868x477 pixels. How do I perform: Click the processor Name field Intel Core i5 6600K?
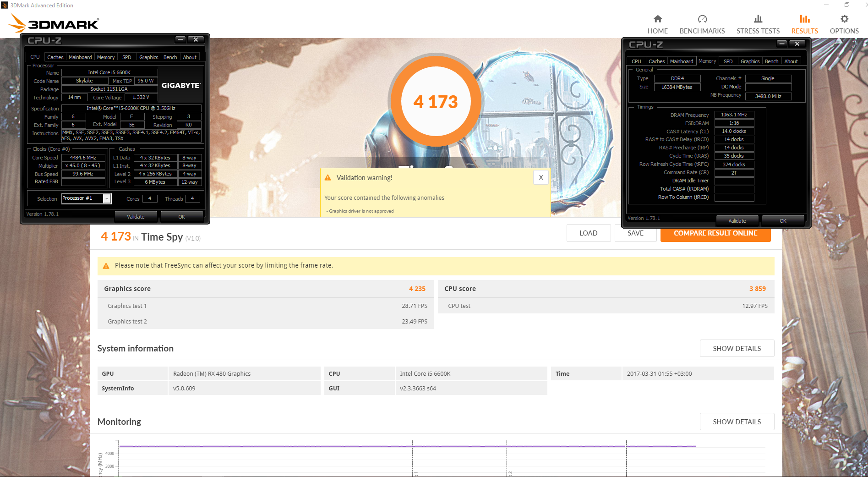click(x=109, y=72)
